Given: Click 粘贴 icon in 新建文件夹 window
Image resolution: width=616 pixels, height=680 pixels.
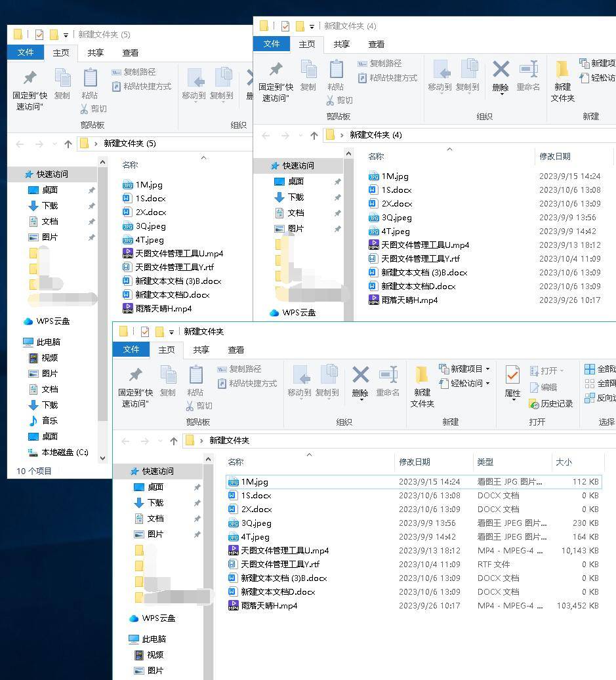Looking at the screenshot, I should click(x=195, y=376).
